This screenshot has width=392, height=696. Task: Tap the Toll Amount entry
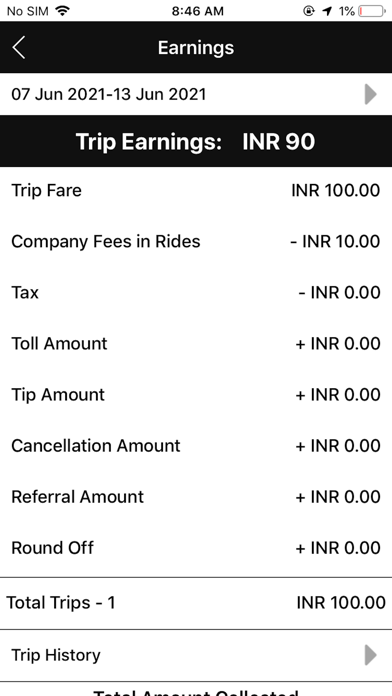[x=196, y=344]
